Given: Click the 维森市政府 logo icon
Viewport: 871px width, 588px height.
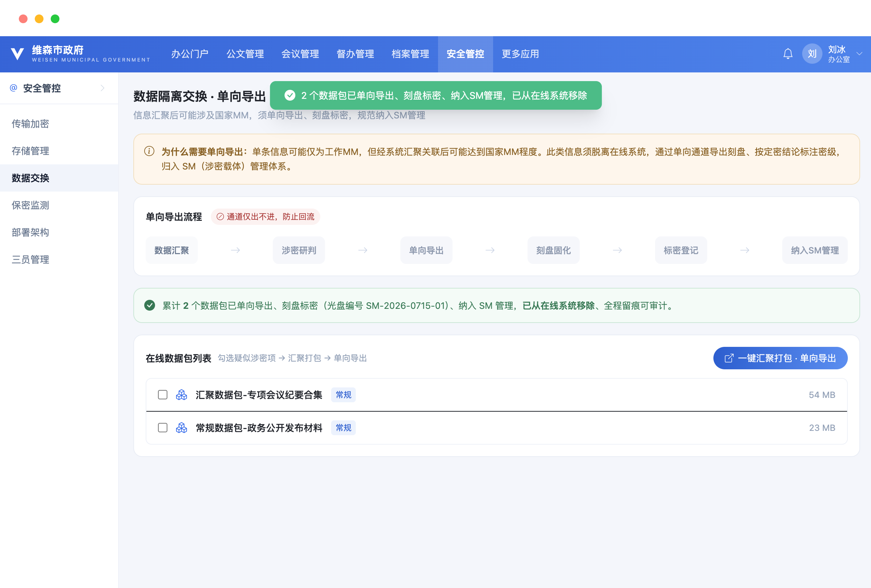Looking at the screenshot, I should (17, 54).
